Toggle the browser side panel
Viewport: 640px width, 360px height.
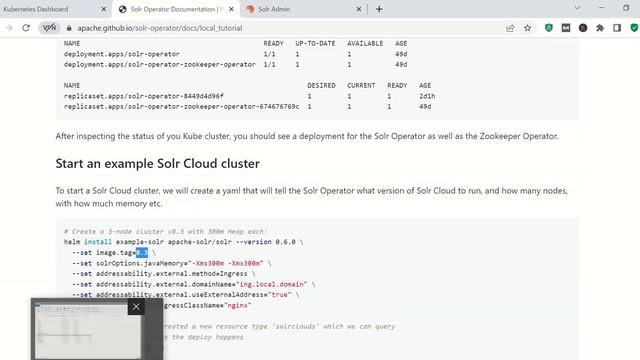617,28
